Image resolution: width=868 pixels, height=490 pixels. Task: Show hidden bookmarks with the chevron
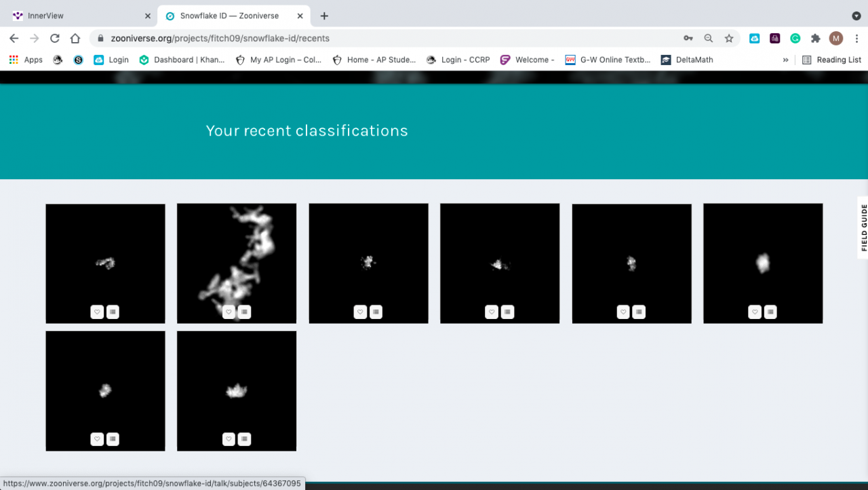(x=786, y=60)
